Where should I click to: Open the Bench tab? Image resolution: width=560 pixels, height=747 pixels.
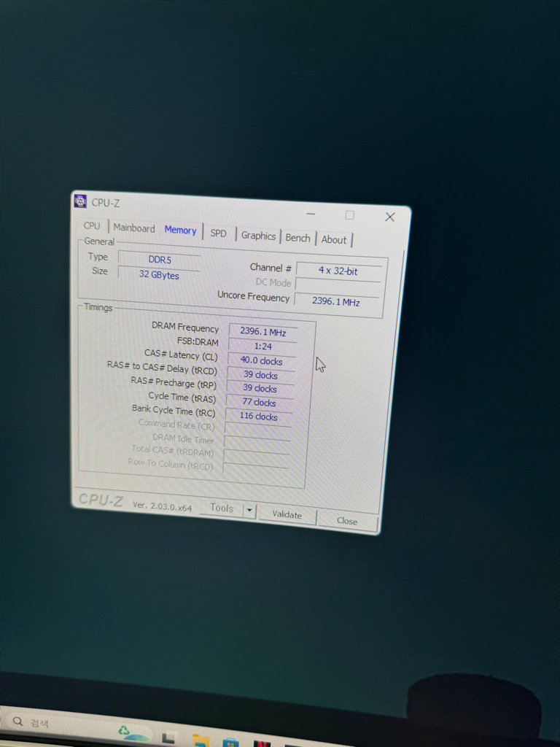[x=297, y=238]
